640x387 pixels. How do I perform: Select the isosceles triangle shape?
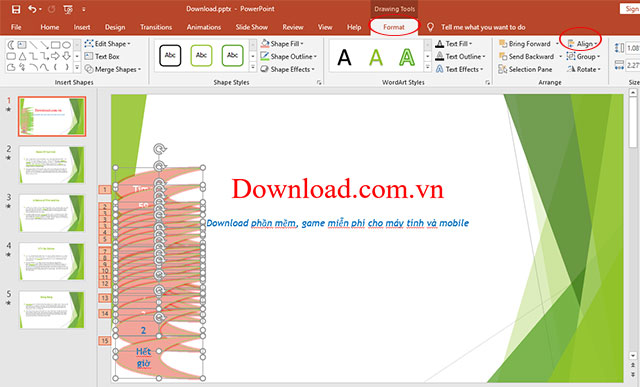[22, 56]
